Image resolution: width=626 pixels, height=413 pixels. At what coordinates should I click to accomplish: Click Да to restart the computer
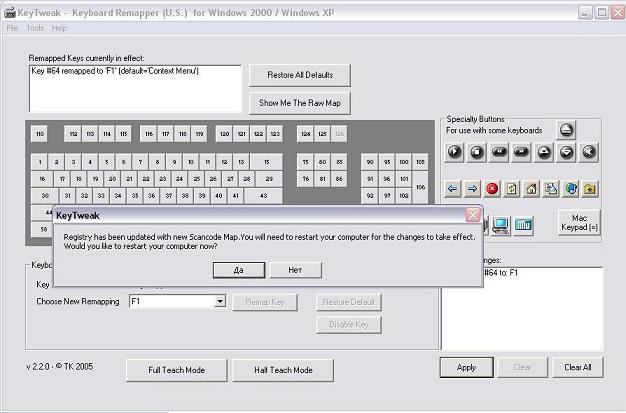click(239, 270)
